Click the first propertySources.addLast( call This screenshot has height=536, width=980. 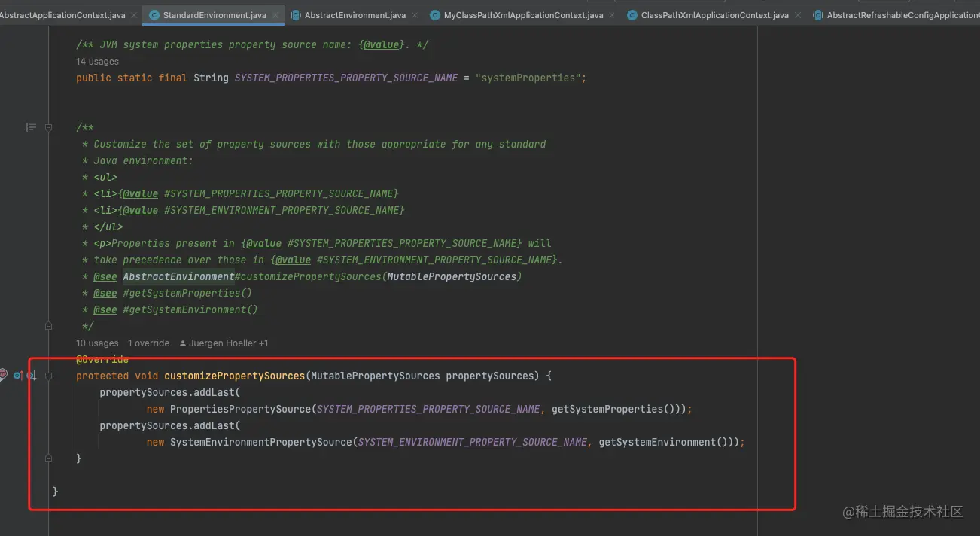169,392
